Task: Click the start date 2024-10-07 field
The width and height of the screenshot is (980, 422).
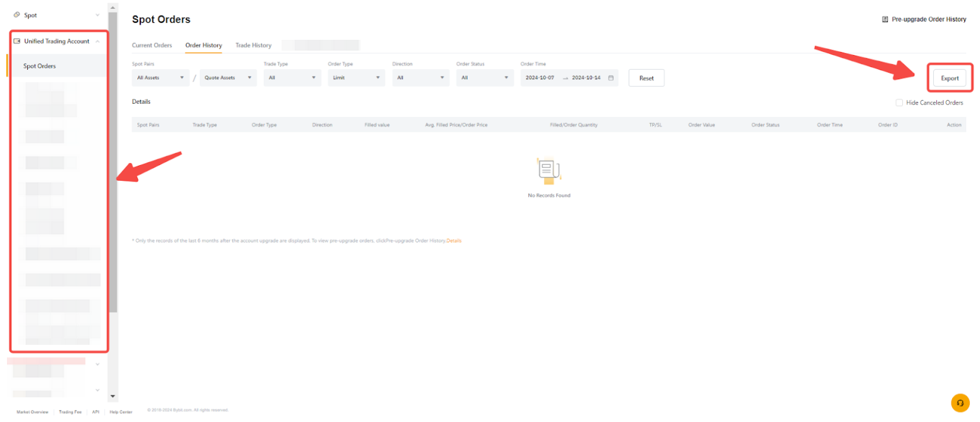Action: [x=540, y=78]
